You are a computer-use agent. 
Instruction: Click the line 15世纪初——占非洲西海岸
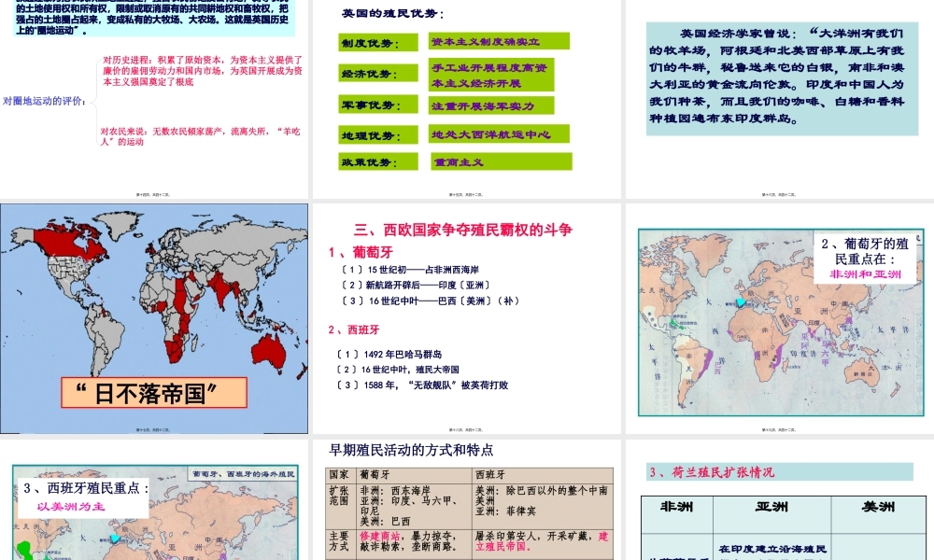[410, 270]
